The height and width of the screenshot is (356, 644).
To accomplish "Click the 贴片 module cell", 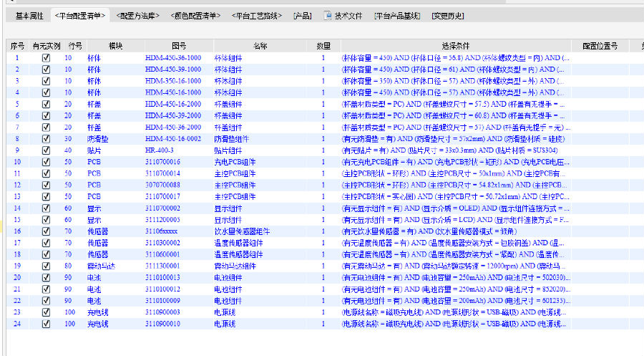I will [x=94, y=150].
